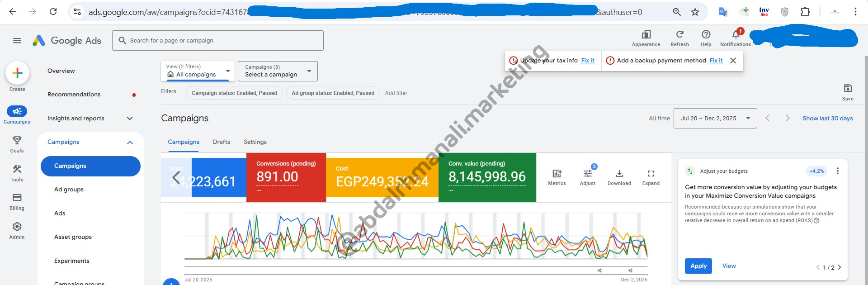The width and height of the screenshot is (868, 285).
Task: Select Campaigns under the Campaigns section
Action: tap(90, 166)
